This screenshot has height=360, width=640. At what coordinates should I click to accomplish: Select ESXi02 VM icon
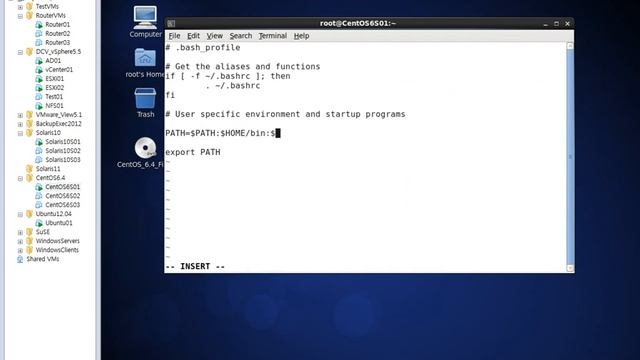[x=39, y=87]
